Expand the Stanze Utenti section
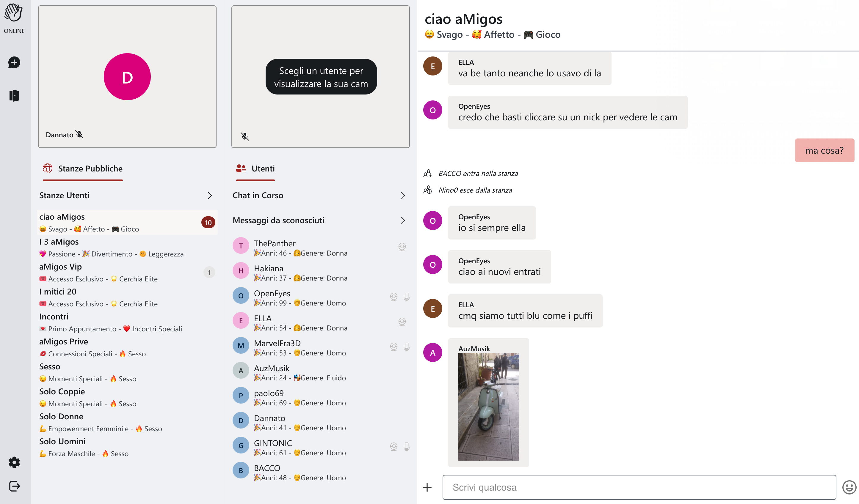This screenshot has height=504, width=859. tap(127, 196)
